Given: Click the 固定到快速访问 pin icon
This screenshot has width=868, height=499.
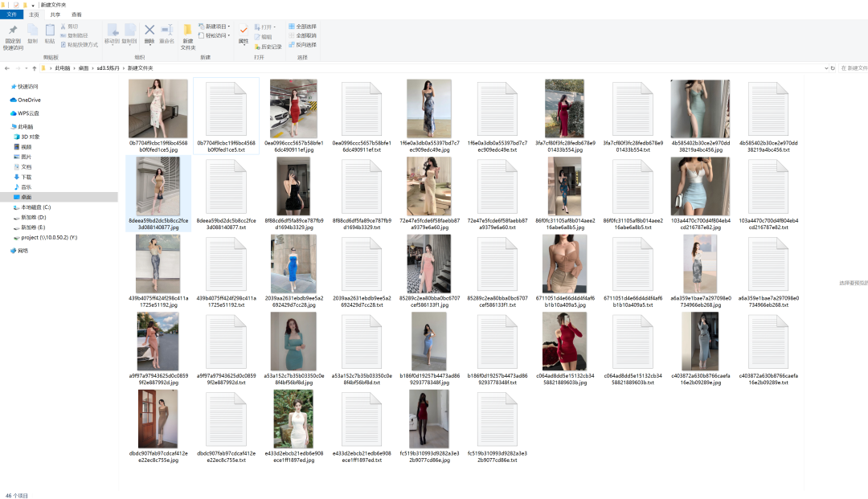Looking at the screenshot, I should point(13,30).
